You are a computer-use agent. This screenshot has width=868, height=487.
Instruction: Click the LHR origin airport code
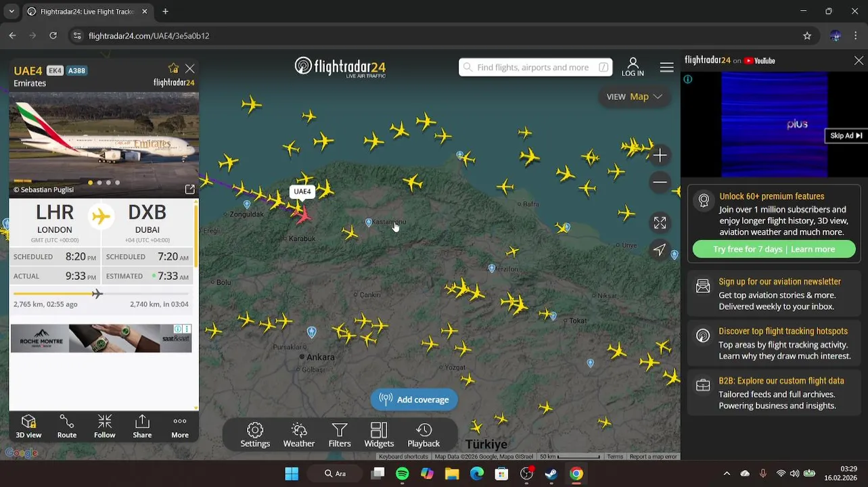55,212
